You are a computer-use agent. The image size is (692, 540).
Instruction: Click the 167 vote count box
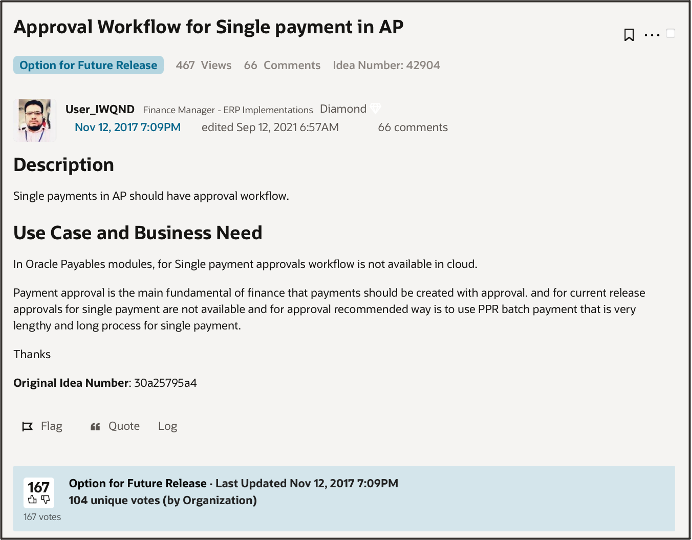click(x=39, y=492)
